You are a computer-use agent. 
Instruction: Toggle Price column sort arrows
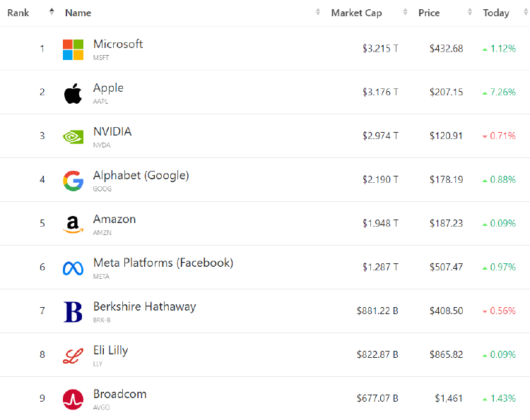click(469, 12)
